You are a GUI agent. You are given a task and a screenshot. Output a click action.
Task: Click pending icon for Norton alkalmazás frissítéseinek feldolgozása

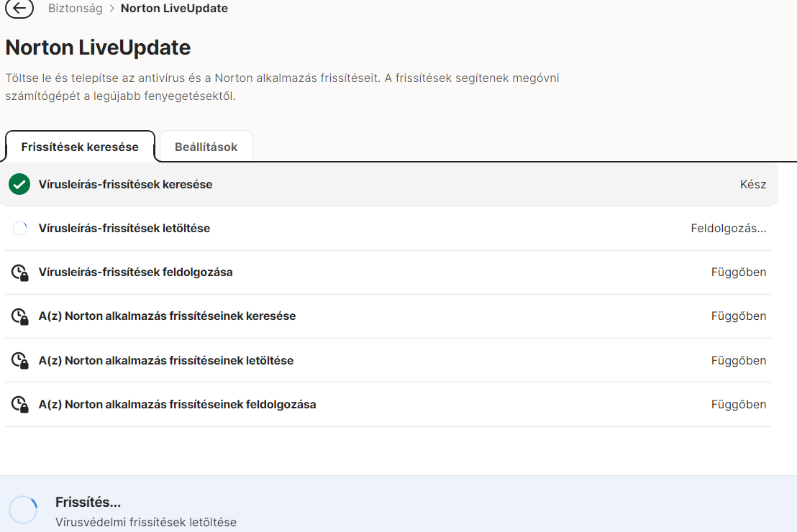pos(19,405)
